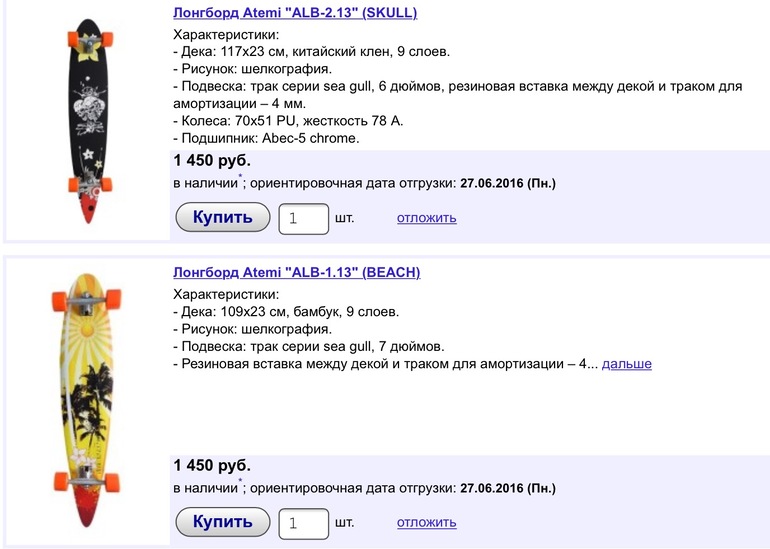
Task: Click the Характеристики heading of SKULL longboard
Action: [226, 35]
